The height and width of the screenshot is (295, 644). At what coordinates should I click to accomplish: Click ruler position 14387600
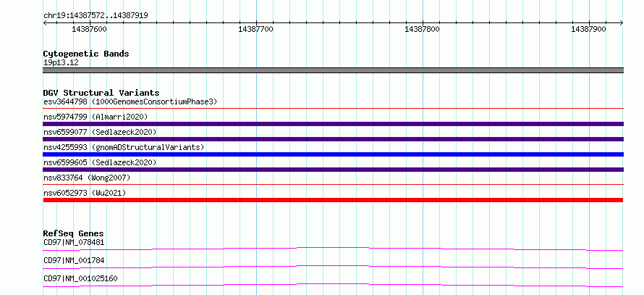(x=89, y=29)
